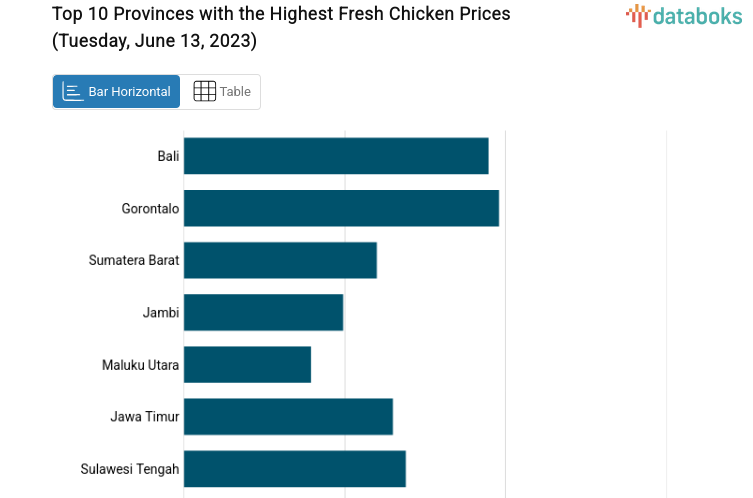Image resolution: width=753 pixels, height=498 pixels.
Task: Click the Sulawesi Tengah axis label
Action: [130, 468]
